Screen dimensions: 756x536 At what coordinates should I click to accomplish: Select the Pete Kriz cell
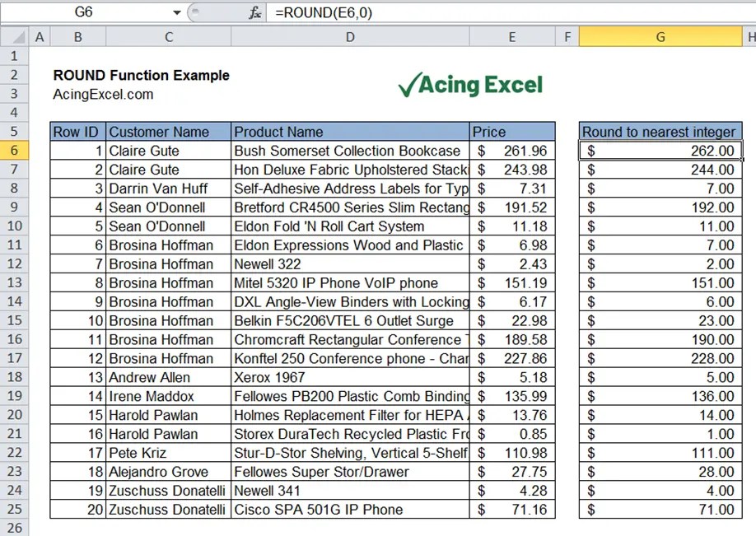pyautogui.click(x=168, y=453)
